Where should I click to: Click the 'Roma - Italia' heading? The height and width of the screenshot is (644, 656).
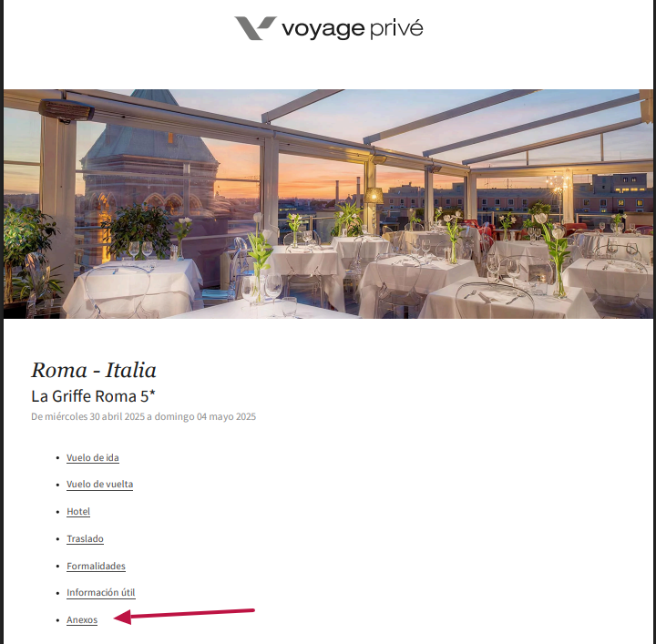[94, 370]
